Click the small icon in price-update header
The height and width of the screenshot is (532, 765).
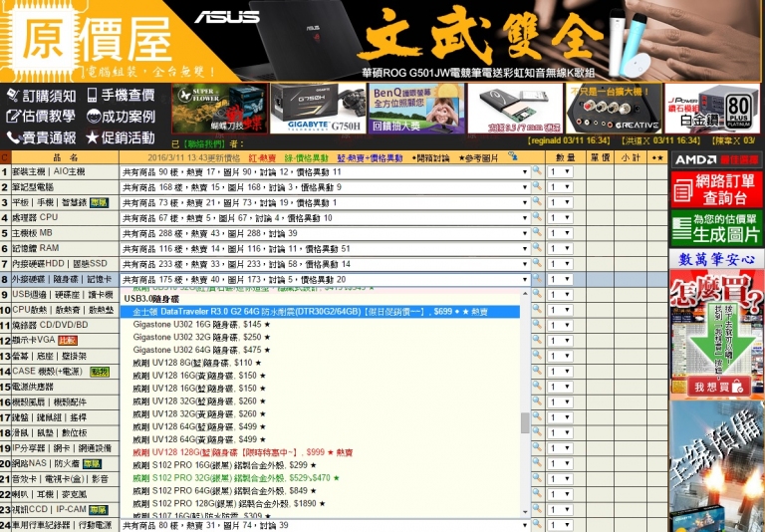512,156
